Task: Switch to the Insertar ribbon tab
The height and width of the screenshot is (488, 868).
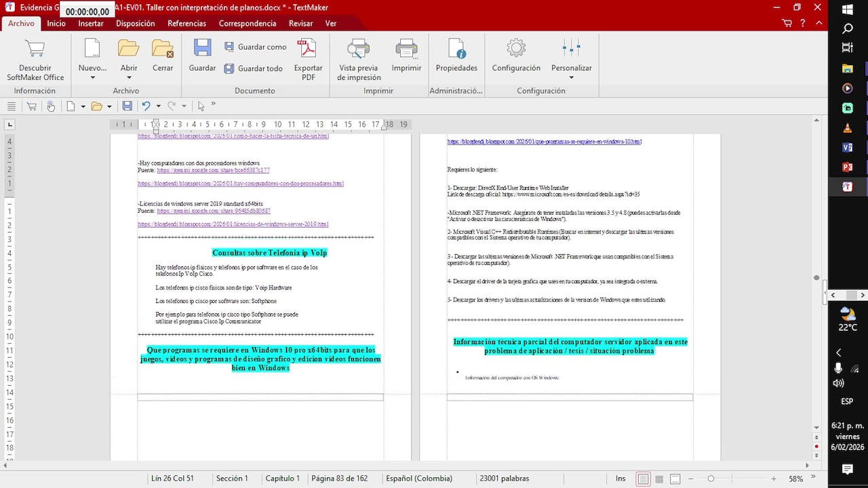Action: click(91, 23)
